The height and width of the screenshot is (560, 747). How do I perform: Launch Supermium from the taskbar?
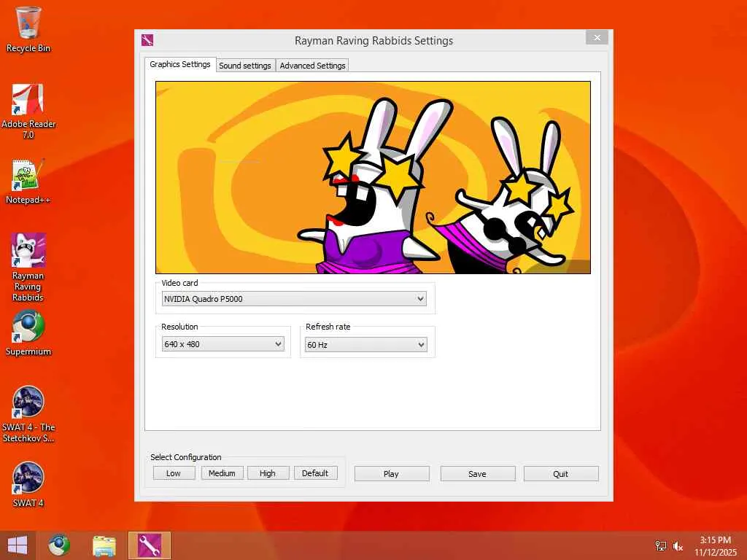coord(60,545)
